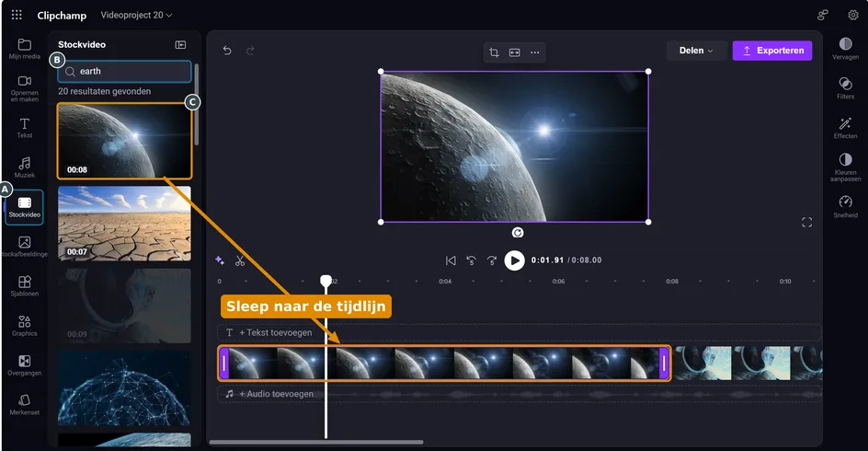Image resolution: width=868 pixels, height=451 pixels.
Task: Open the app launcher grid icon
Action: click(x=17, y=15)
